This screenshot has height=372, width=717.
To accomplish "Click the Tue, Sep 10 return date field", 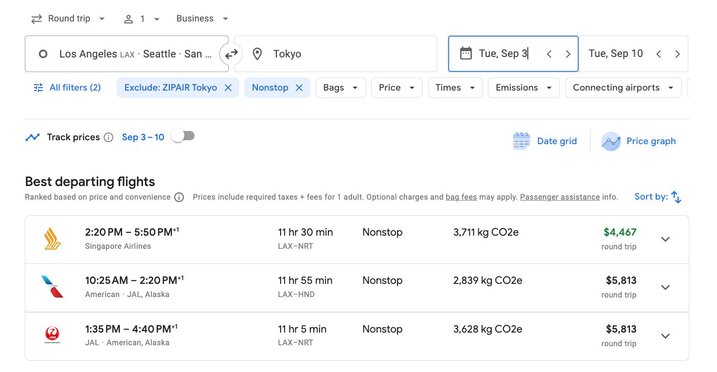I will pyautogui.click(x=633, y=54).
